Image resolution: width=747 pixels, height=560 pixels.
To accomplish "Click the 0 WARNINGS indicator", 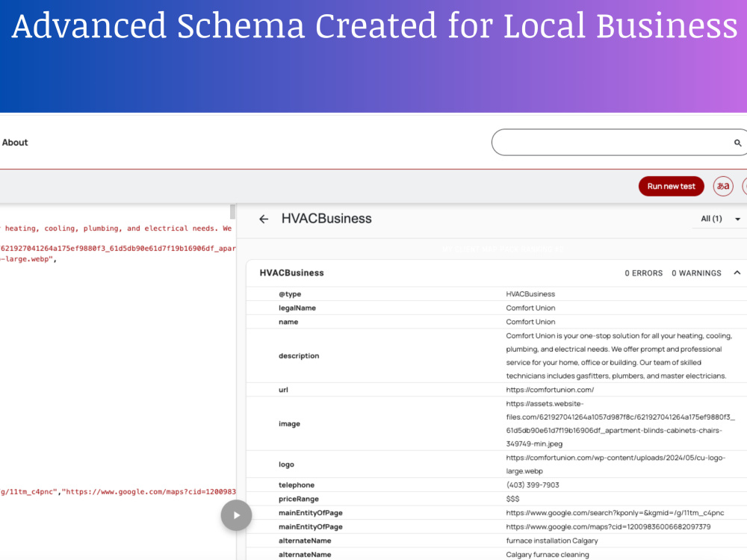I will click(696, 273).
